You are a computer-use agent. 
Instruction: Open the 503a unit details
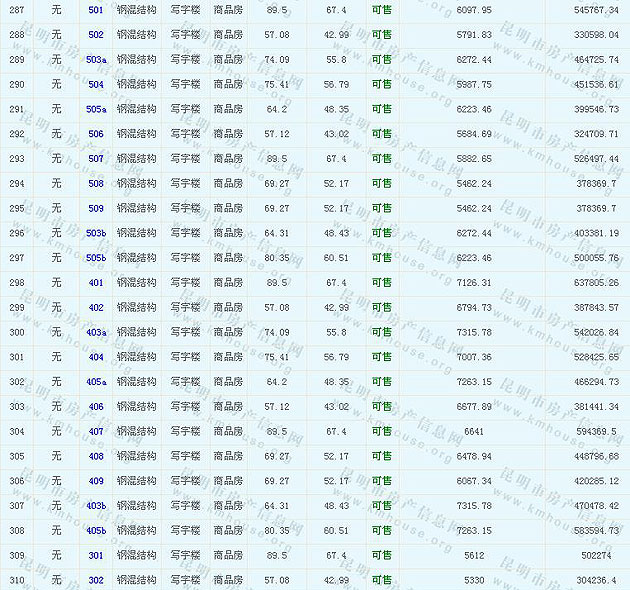(x=95, y=60)
